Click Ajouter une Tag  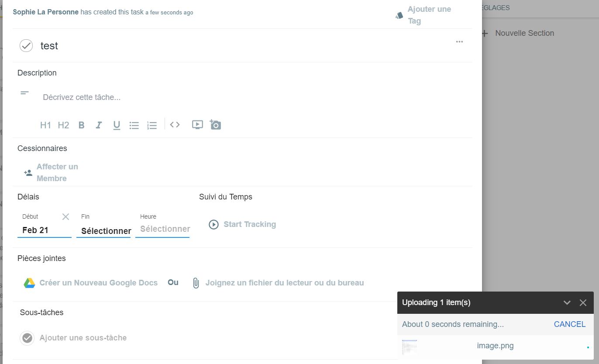click(429, 15)
